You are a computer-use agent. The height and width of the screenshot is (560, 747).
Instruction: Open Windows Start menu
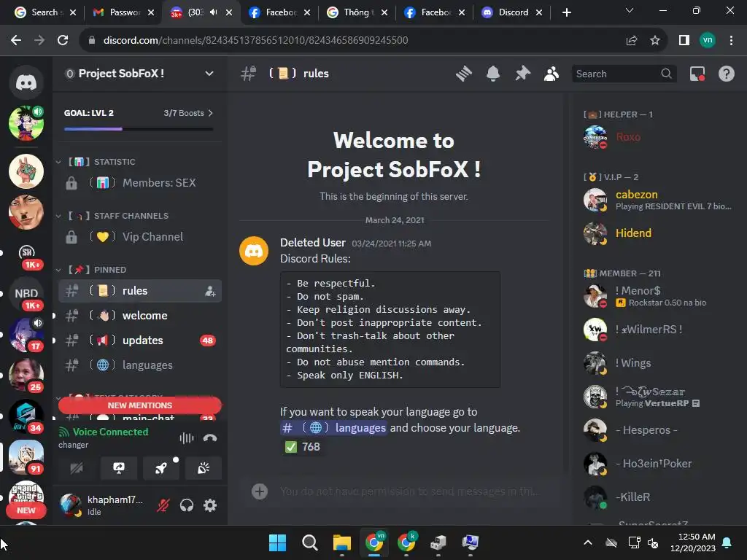coord(277,542)
